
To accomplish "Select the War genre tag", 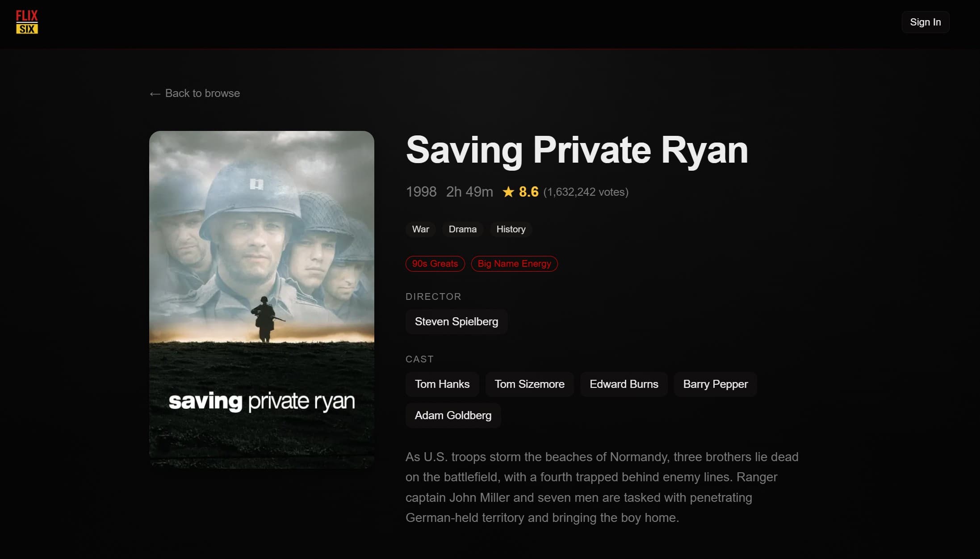I will tap(420, 229).
